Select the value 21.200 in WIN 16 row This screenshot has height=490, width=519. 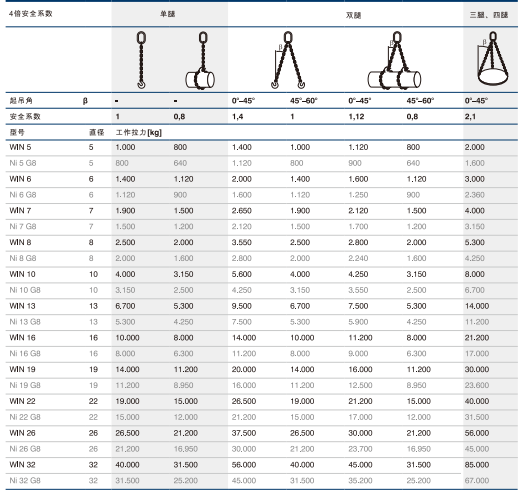coord(477,338)
